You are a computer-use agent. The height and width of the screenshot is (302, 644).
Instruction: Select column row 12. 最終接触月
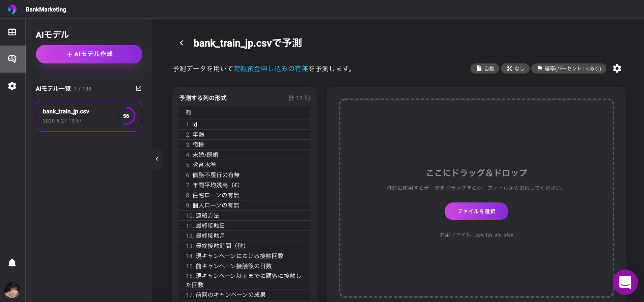tap(245, 236)
